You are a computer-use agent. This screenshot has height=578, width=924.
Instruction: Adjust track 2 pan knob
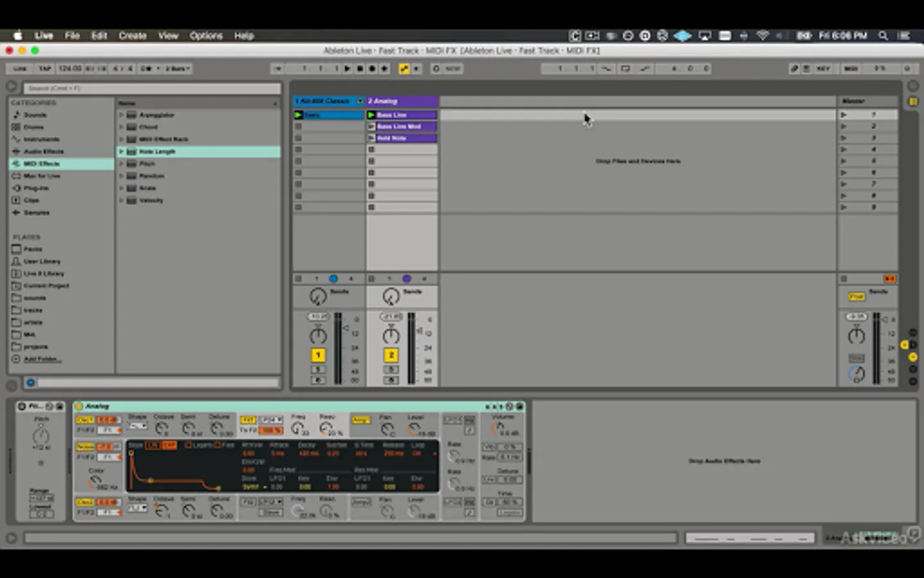pos(391,335)
